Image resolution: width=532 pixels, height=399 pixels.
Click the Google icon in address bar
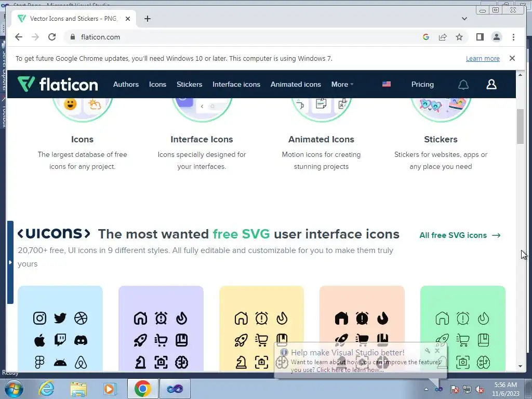pyautogui.click(x=426, y=37)
